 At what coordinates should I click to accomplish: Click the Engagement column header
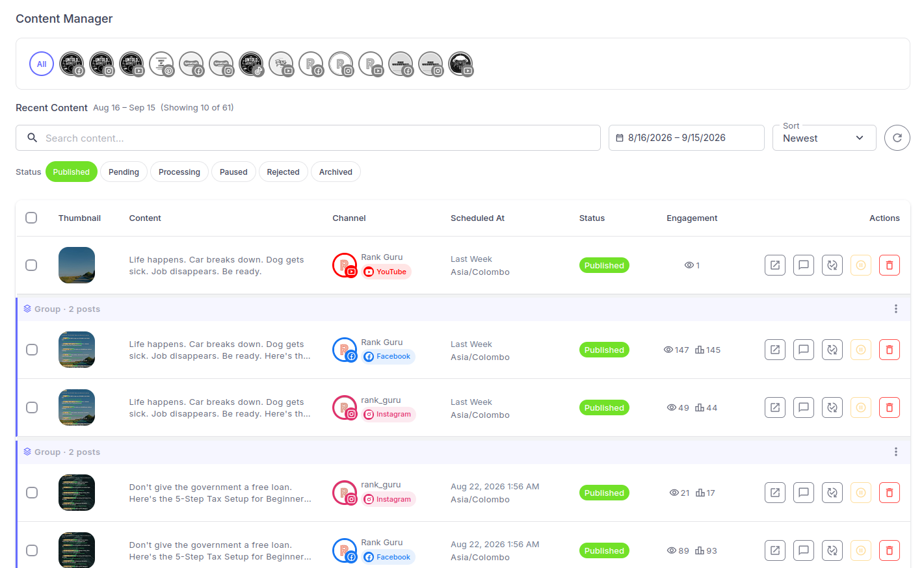pos(692,218)
